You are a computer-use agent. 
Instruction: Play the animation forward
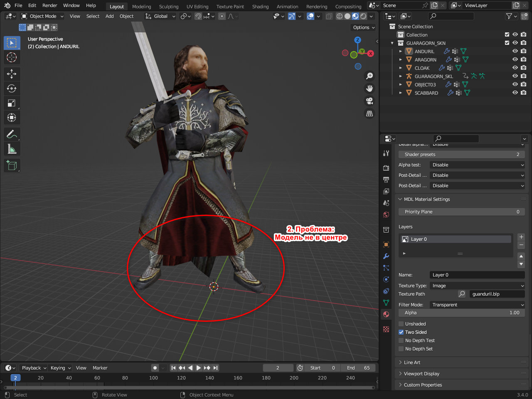click(x=198, y=368)
